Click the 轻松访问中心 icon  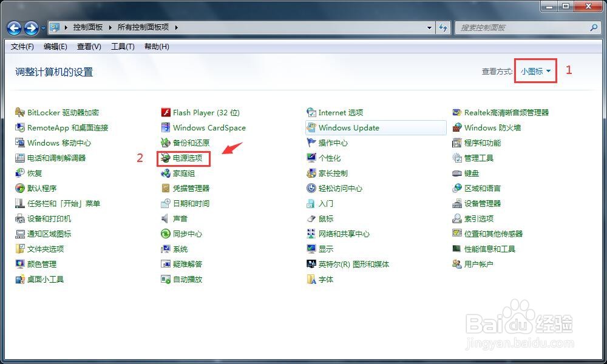point(311,189)
